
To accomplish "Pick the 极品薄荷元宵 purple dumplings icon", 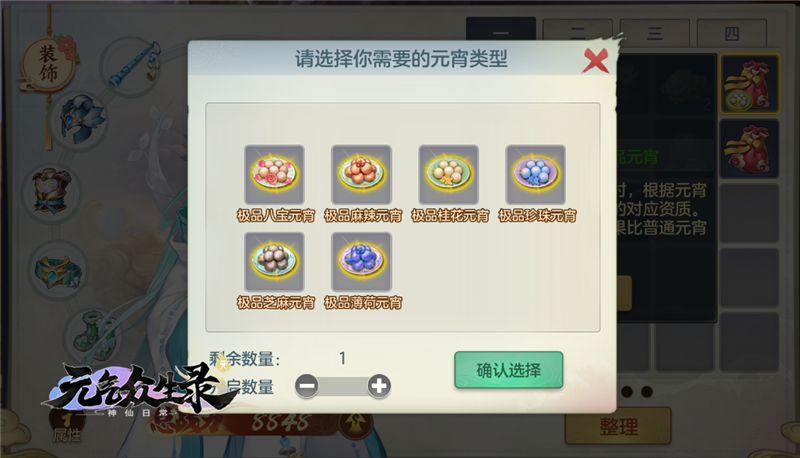I will (x=362, y=262).
